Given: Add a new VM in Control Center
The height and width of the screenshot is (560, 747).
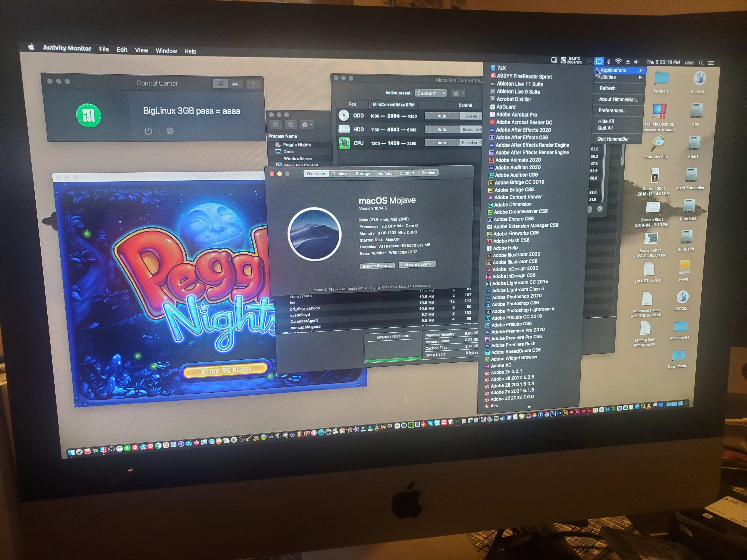Looking at the screenshot, I should click(x=254, y=84).
